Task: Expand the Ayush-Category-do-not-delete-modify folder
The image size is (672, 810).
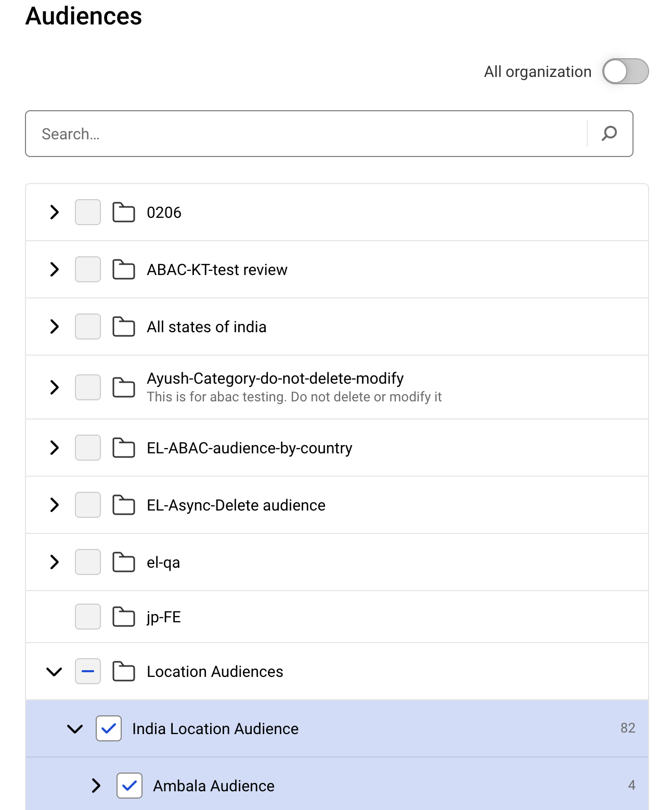Action: [x=54, y=387]
